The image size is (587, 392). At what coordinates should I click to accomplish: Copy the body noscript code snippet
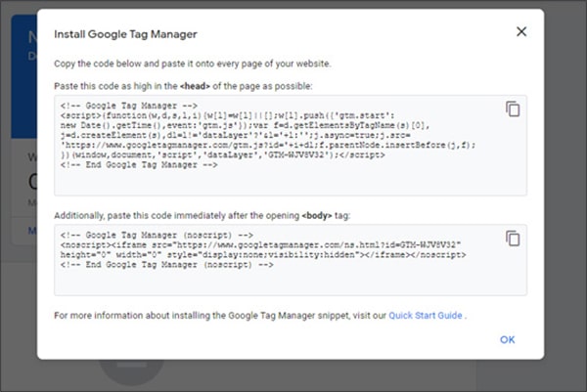pyautogui.click(x=513, y=239)
